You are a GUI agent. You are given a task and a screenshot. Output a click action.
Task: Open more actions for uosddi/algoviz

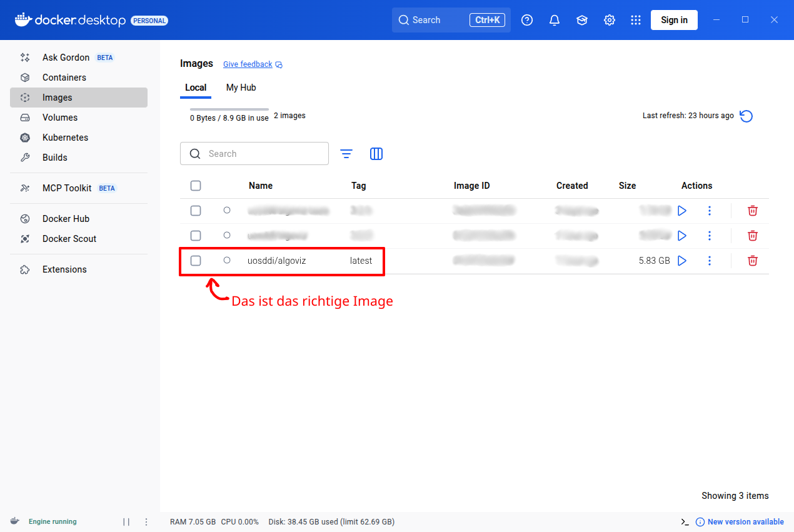click(x=710, y=261)
